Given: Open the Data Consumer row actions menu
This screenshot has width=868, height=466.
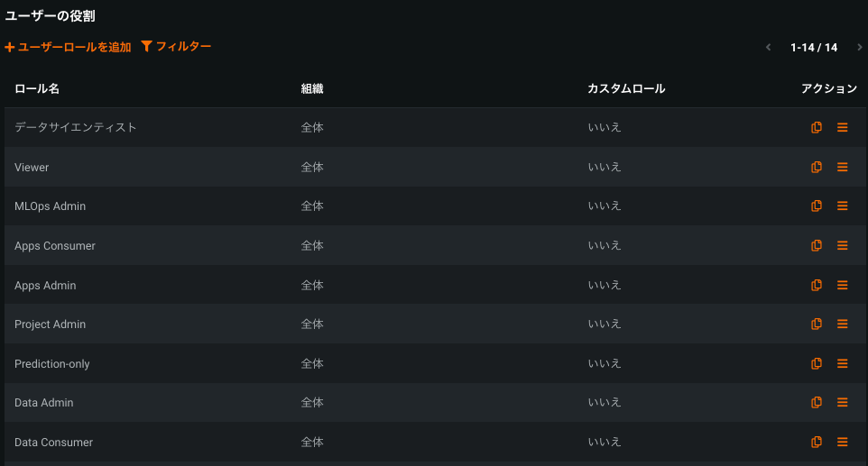Looking at the screenshot, I should point(843,442).
